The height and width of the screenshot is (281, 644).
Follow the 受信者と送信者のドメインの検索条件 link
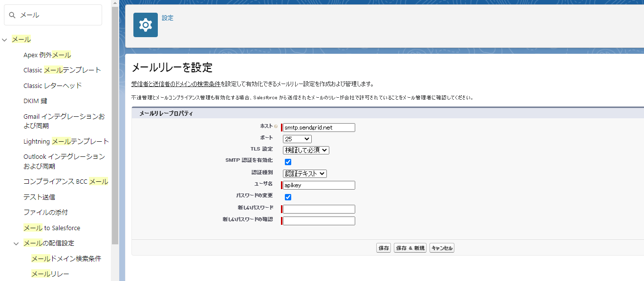[x=176, y=84]
